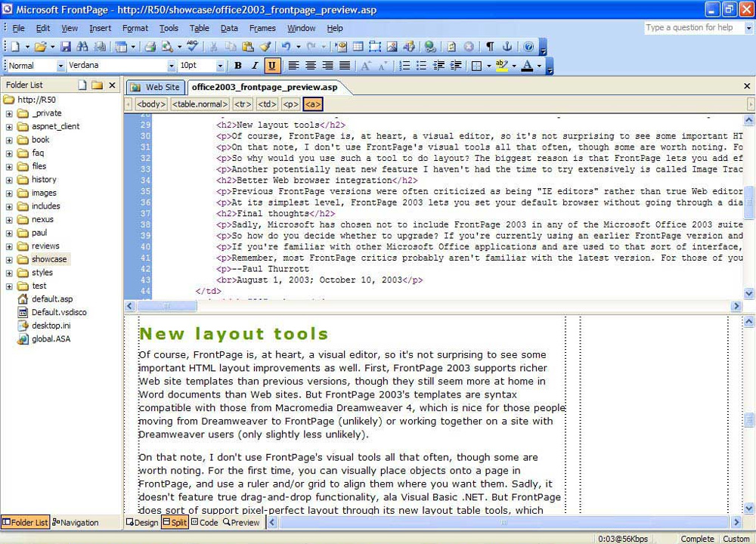Click the Paste clipboard icon
This screenshot has width=756, height=544.
click(248, 47)
